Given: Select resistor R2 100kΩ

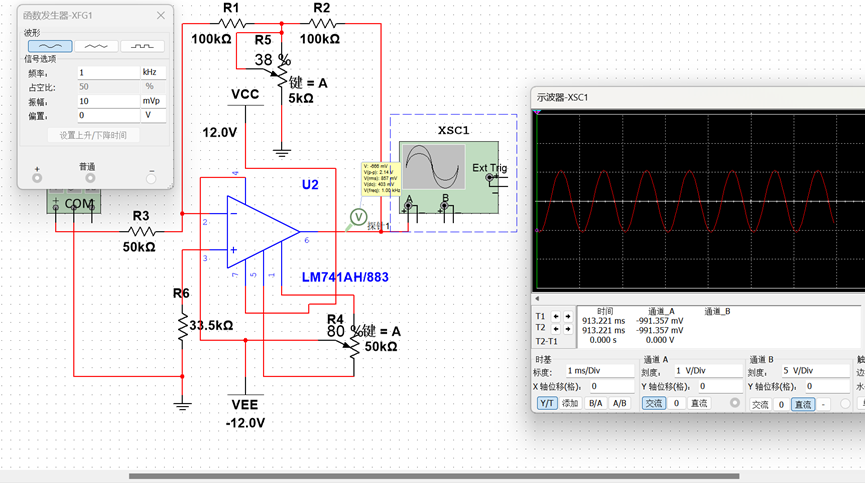Looking at the screenshot, I should (322, 24).
